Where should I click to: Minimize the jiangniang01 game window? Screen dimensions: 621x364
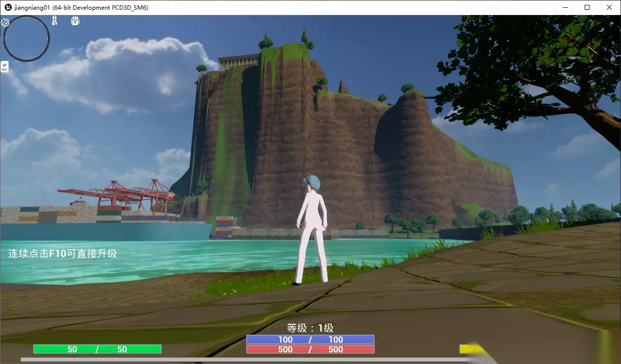click(x=565, y=7)
